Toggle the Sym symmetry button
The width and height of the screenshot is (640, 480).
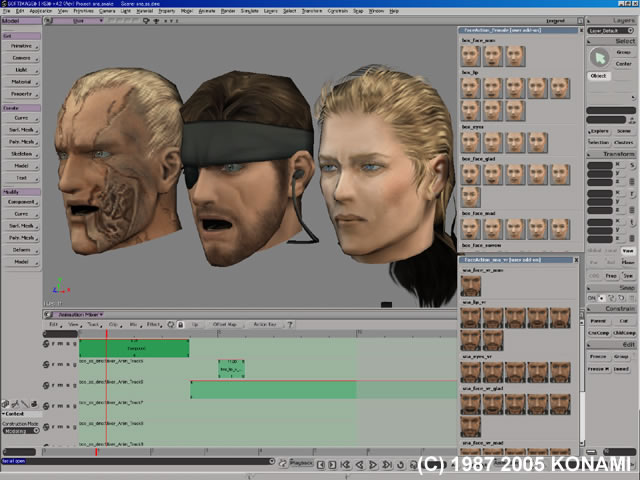pyautogui.click(x=628, y=276)
